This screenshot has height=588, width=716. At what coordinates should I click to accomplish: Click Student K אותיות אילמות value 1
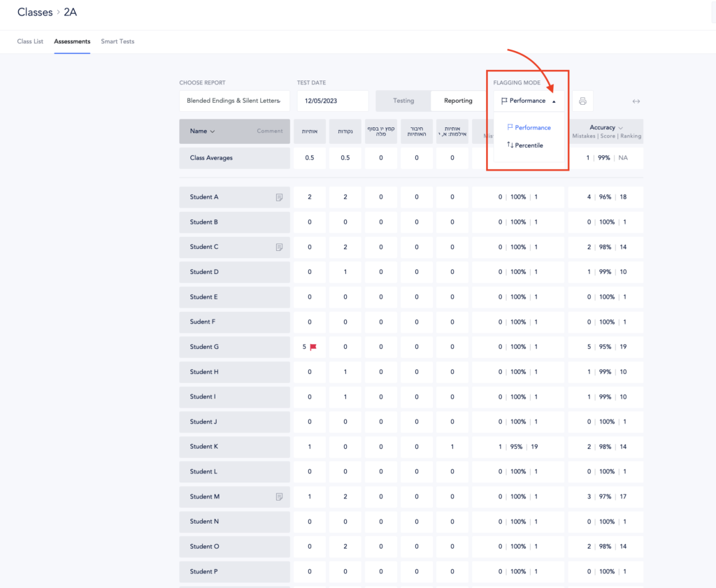pos(452,447)
